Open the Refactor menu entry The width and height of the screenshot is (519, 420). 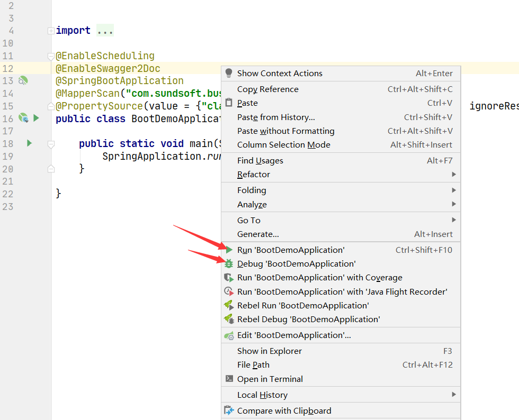point(341,174)
